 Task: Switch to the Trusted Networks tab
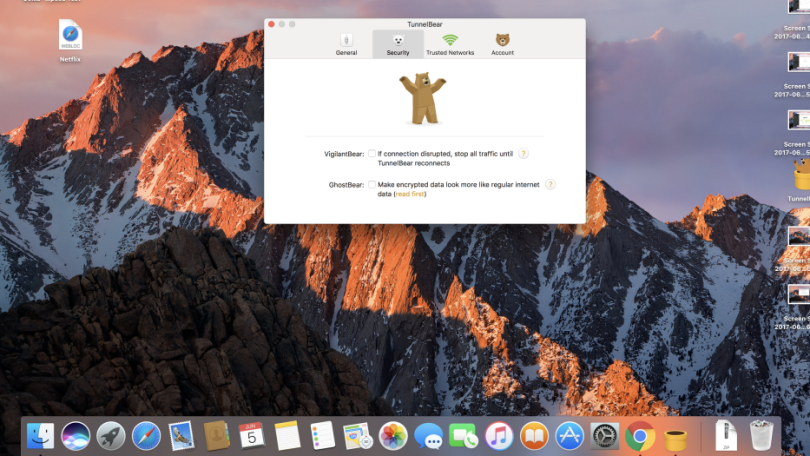(x=450, y=44)
